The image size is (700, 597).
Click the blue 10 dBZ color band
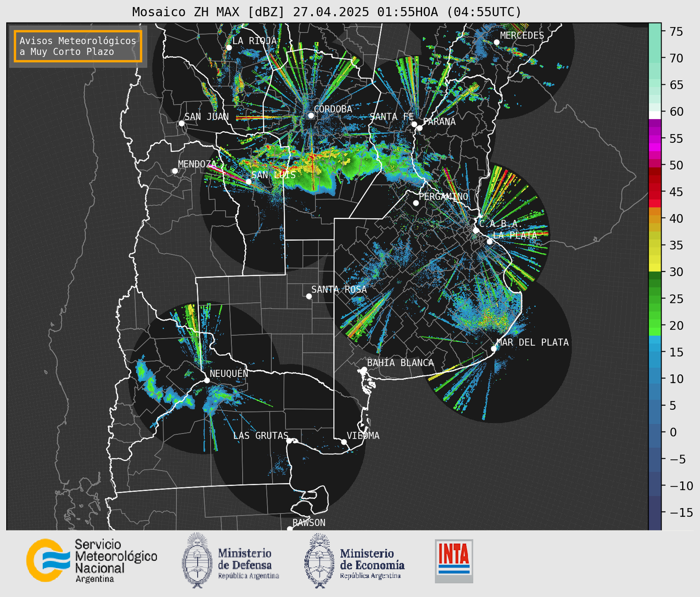click(x=655, y=379)
